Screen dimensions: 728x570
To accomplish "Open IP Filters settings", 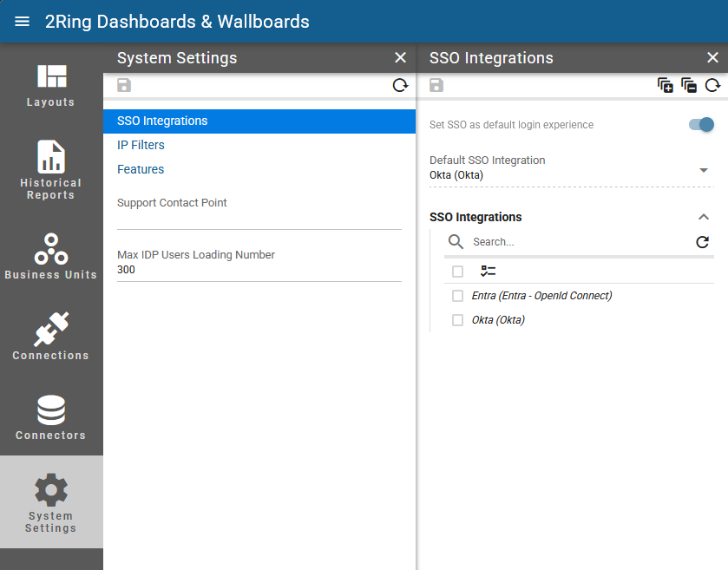I will point(141,145).
